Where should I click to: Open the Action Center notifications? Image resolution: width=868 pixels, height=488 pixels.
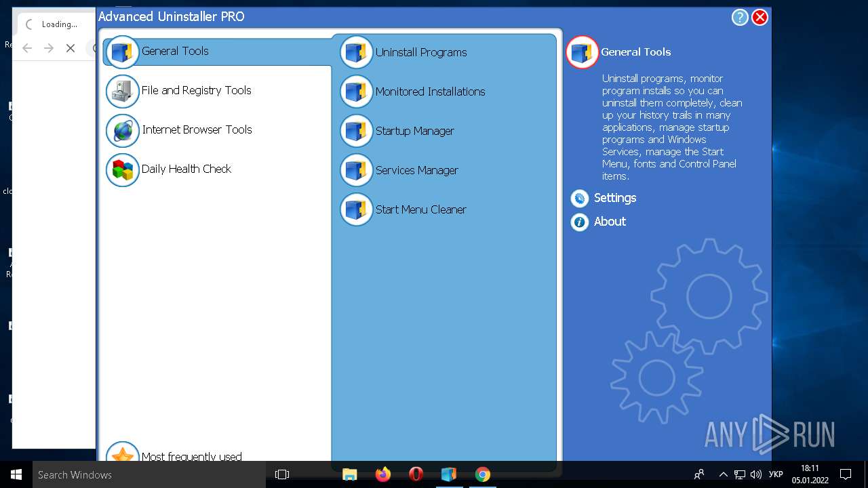coord(846,474)
